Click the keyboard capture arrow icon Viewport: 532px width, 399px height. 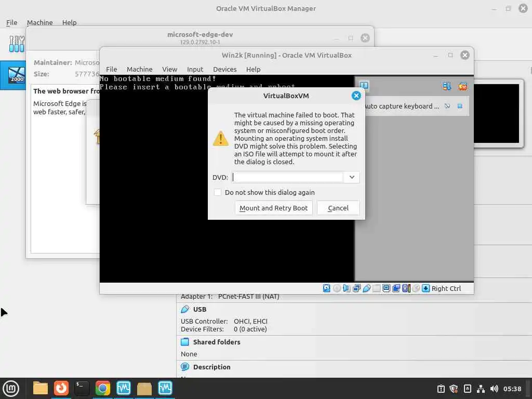coord(426,288)
